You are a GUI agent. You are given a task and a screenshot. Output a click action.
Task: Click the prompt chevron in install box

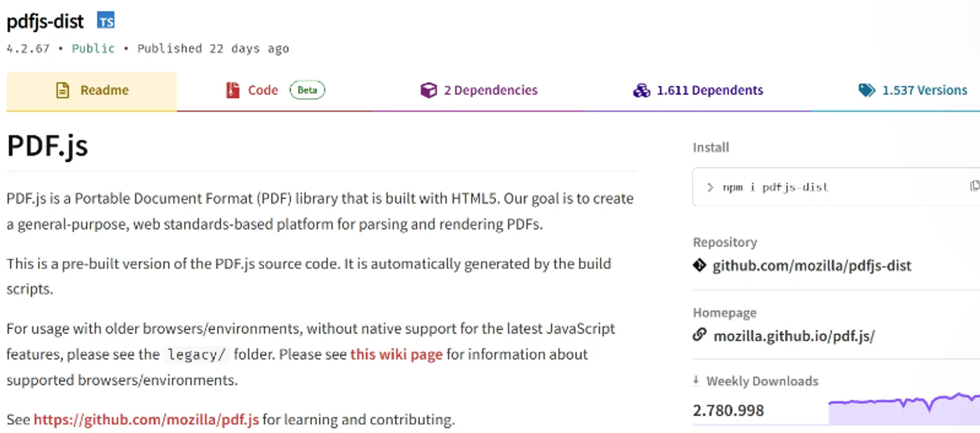[x=710, y=187]
